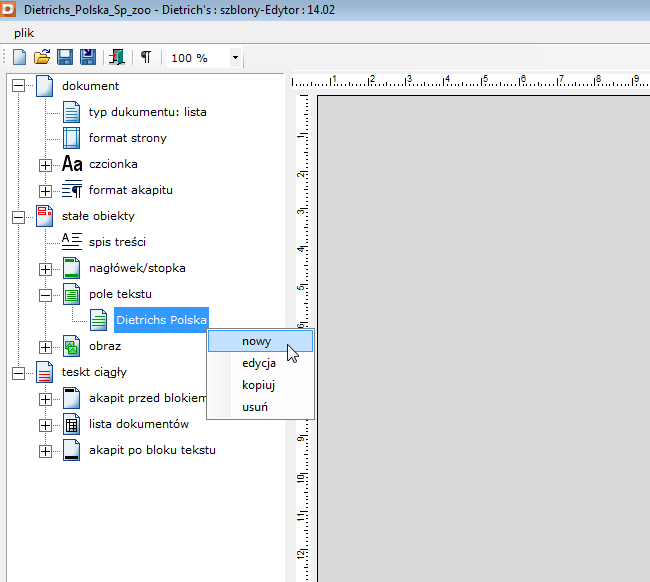The width and height of the screenshot is (650, 582).
Task: Click the new document toolbar icon
Action: (19, 57)
